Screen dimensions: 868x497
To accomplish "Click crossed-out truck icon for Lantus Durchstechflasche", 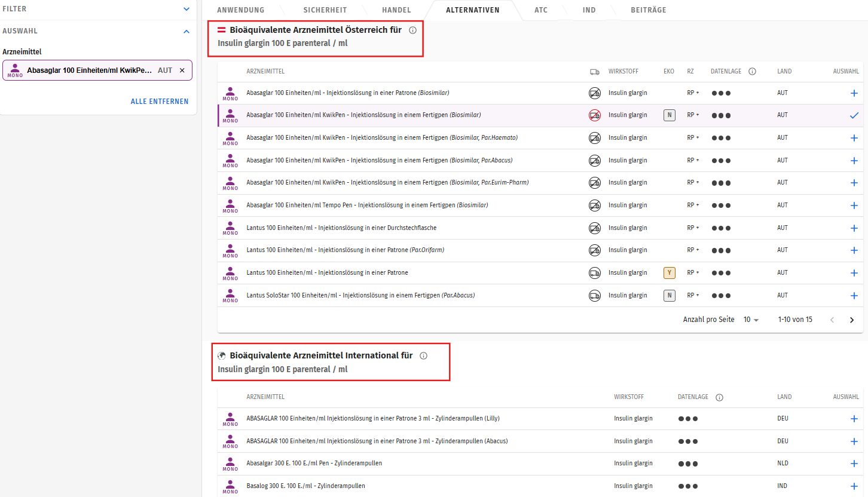I will tap(594, 228).
